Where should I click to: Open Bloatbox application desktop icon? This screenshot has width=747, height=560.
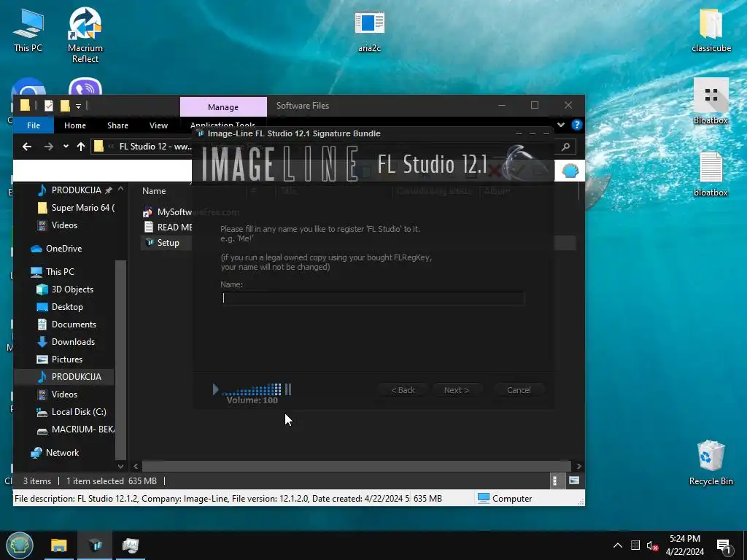711,102
